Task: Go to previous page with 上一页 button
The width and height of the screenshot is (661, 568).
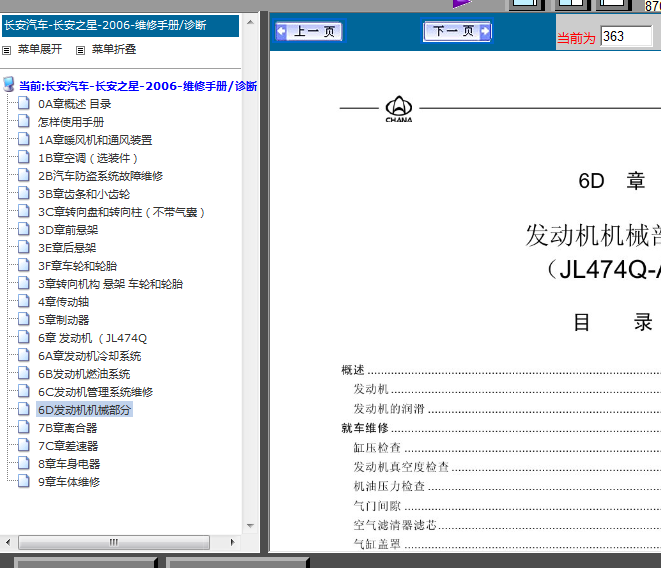Action: coord(310,32)
